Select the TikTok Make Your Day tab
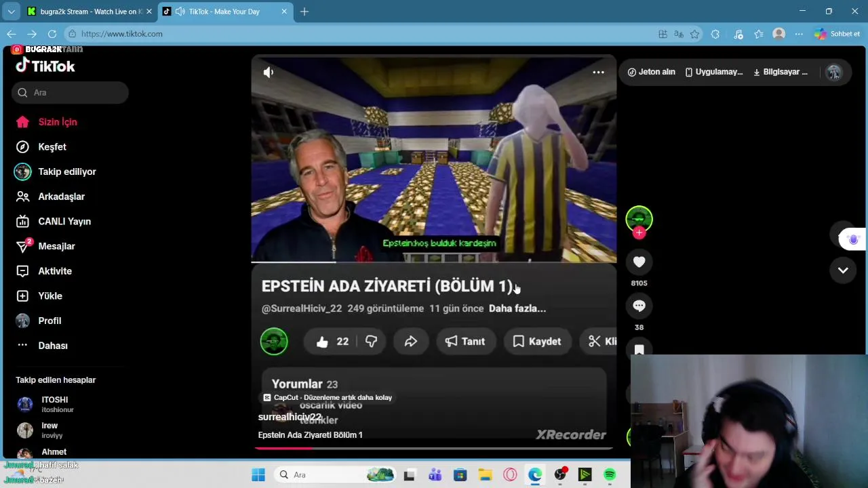This screenshot has width=868, height=488. (x=224, y=12)
